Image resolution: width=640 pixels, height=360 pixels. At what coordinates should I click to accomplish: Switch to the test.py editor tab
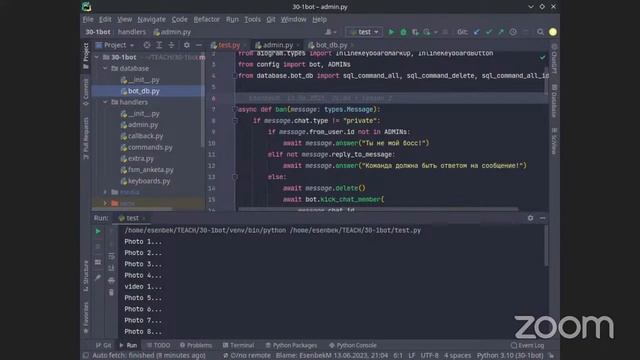click(228, 45)
